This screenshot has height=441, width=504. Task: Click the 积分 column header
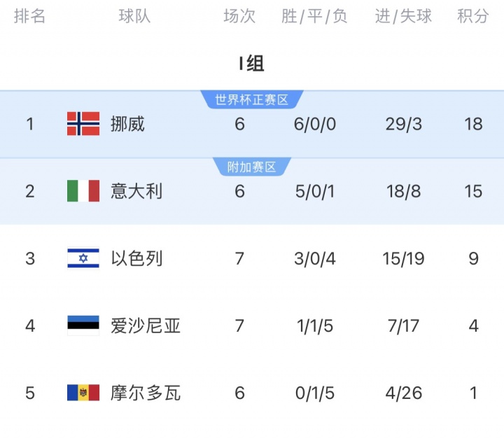473,17
